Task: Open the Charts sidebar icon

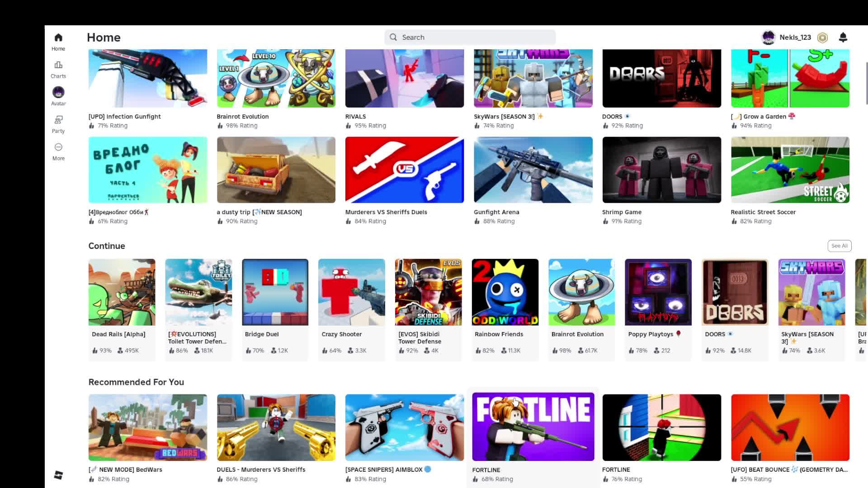Action: (58, 66)
